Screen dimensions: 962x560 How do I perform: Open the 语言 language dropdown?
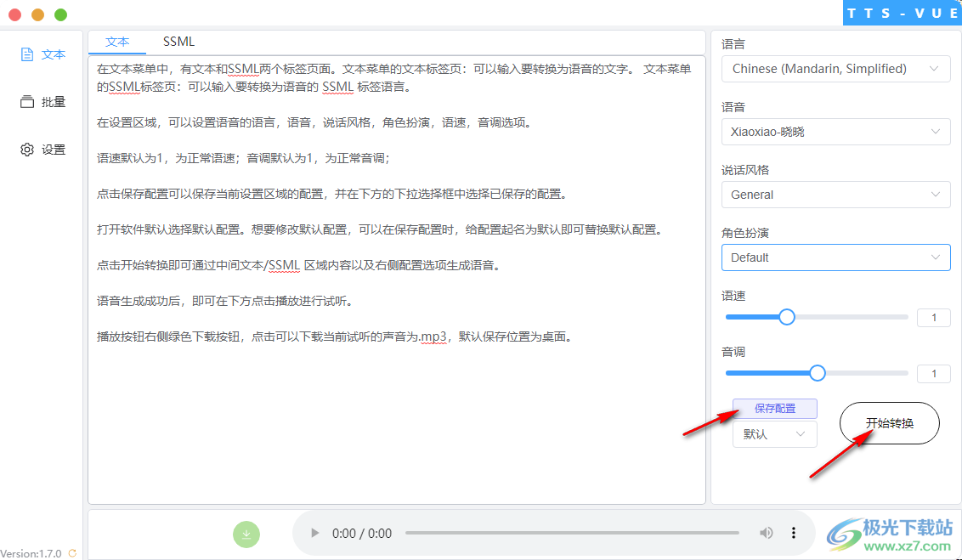(x=835, y=69)
